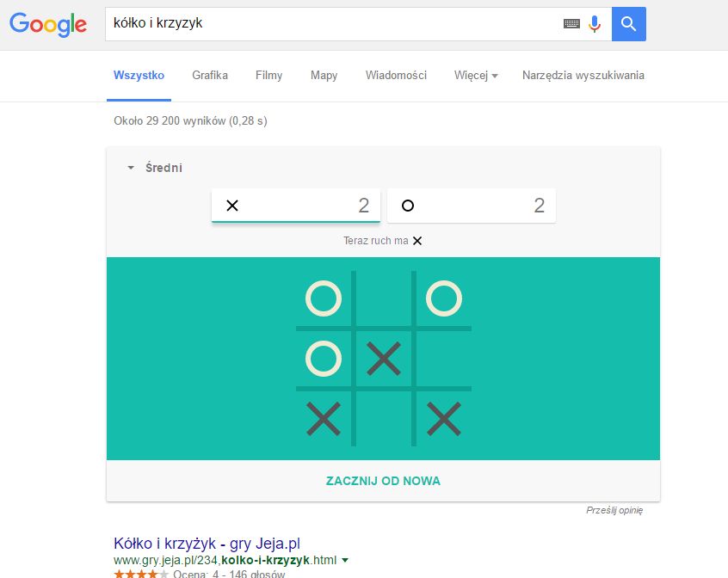Switch to the Mapy tab

click(324, 76)
